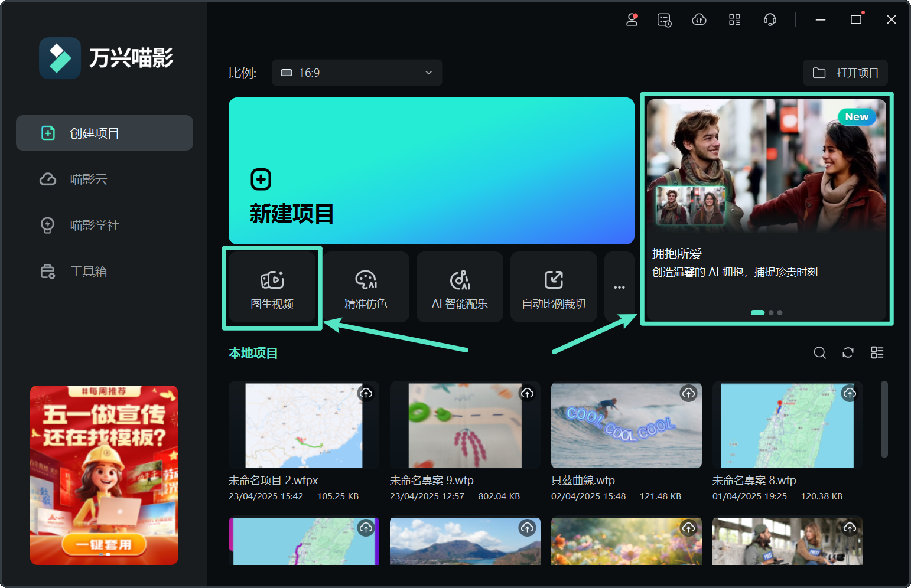This screenshot has width=911, height=588.
Task: Select the second carousel pagination dot
Action: (x=770, y=312)
